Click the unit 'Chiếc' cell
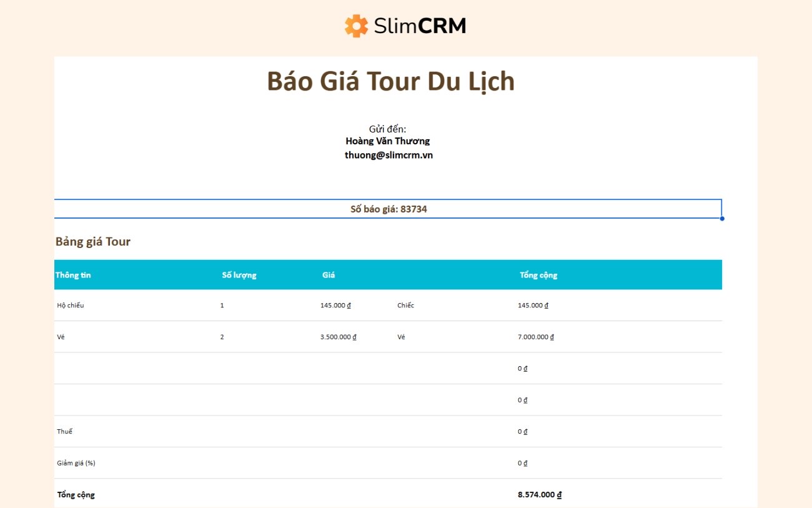The image size is (812, 508). tap(405, 306)
